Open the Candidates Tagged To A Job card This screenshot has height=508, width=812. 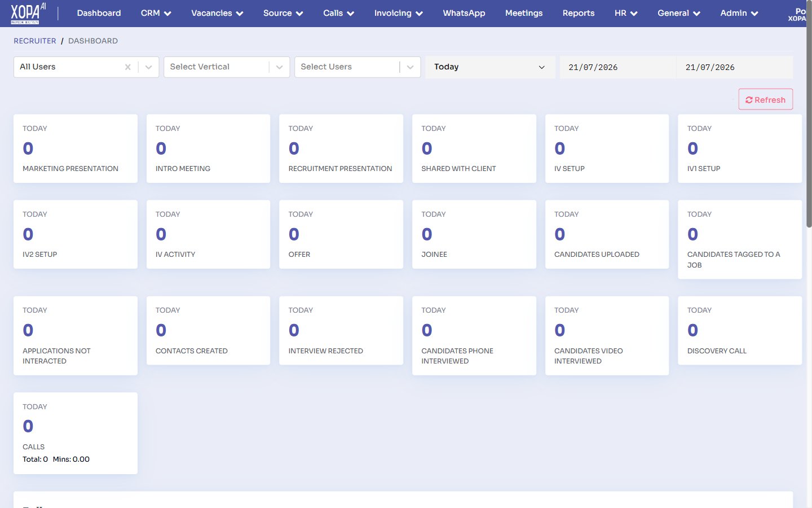(x=740, y=239)
